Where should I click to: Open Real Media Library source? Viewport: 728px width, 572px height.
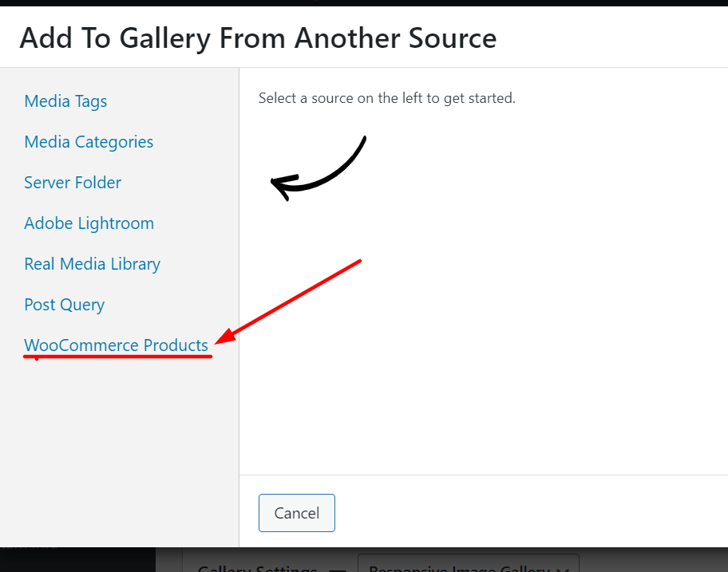[93, 264]
